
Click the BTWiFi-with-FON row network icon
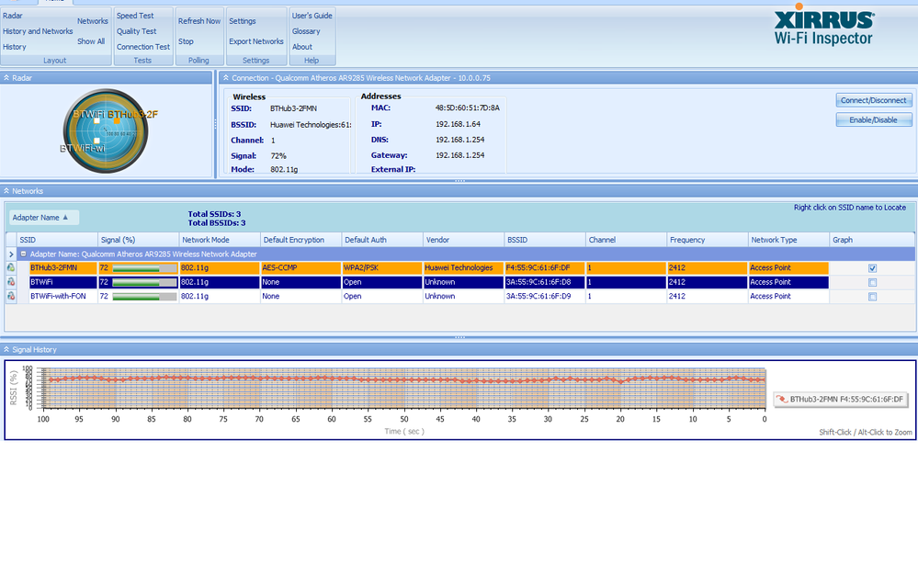pos(11,296)
